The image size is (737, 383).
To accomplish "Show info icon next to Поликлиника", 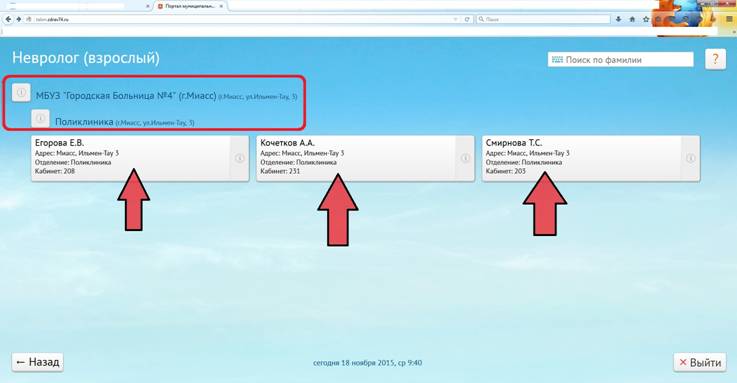I will click(x=40, y=118).
